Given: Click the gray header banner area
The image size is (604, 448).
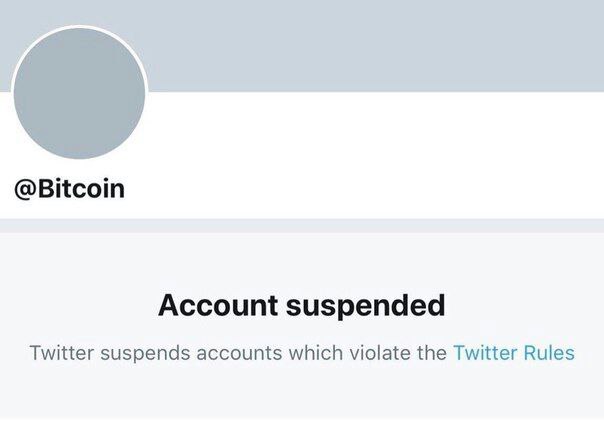Looking at the screenshot, I should 380,45.
